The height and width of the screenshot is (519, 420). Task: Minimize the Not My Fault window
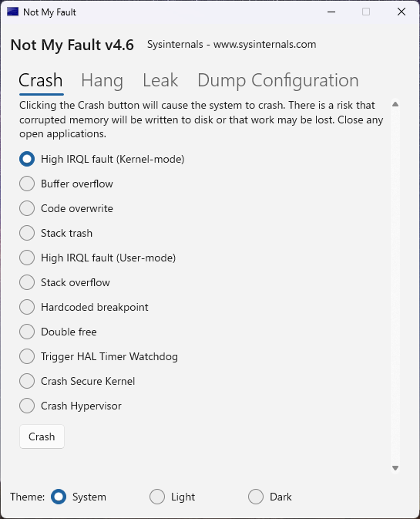(x=331, y=12)
